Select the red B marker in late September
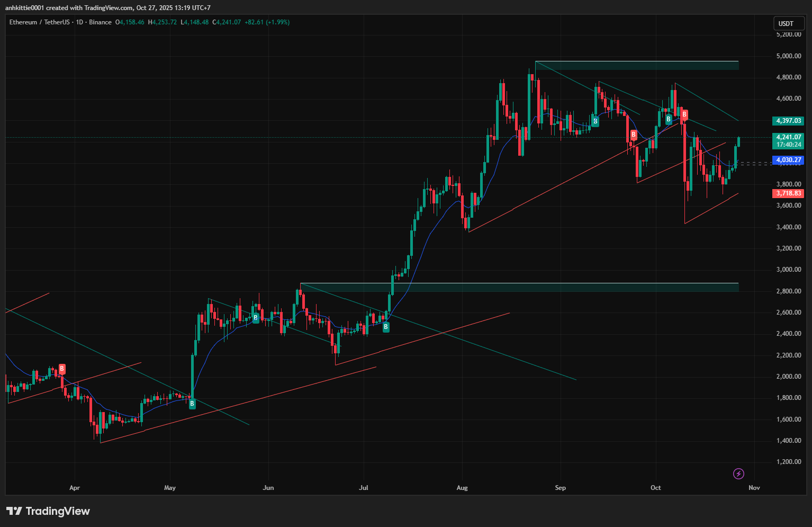Screen dimensions: 812x527 coord(633,135)
